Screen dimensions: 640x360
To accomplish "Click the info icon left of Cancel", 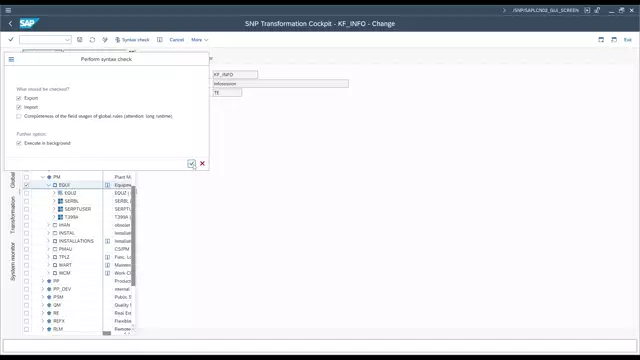I will 160,40.
